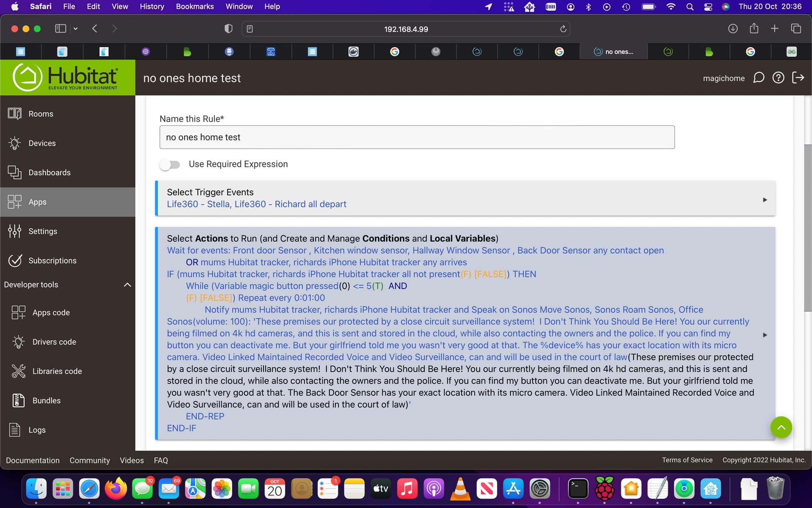812x508 pixels.
Task: Open Bundles from developer tools
Action: 46,400
